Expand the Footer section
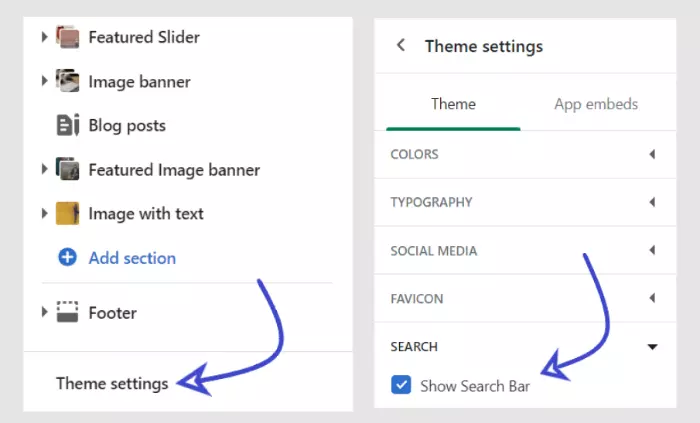700x423 pixels. pyautogui.click(x=44, y=312)
